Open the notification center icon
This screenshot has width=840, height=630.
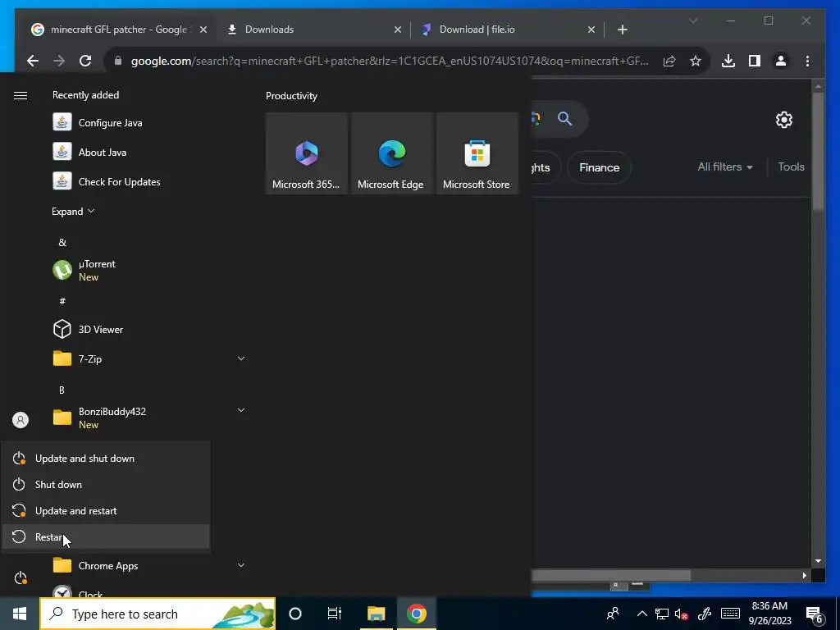pos(815,614)
